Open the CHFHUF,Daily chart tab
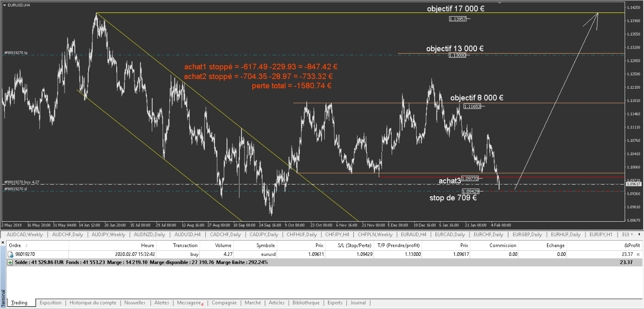This screenshot has height=309, width=644. click(x=302, y=235)
